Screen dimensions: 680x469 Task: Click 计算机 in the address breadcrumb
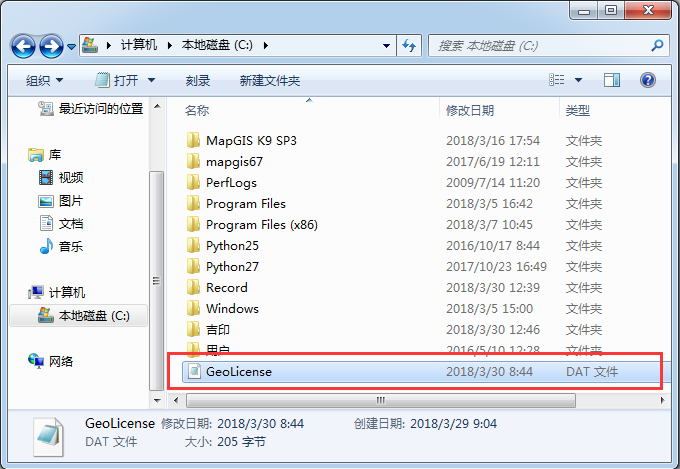point(138,46)
